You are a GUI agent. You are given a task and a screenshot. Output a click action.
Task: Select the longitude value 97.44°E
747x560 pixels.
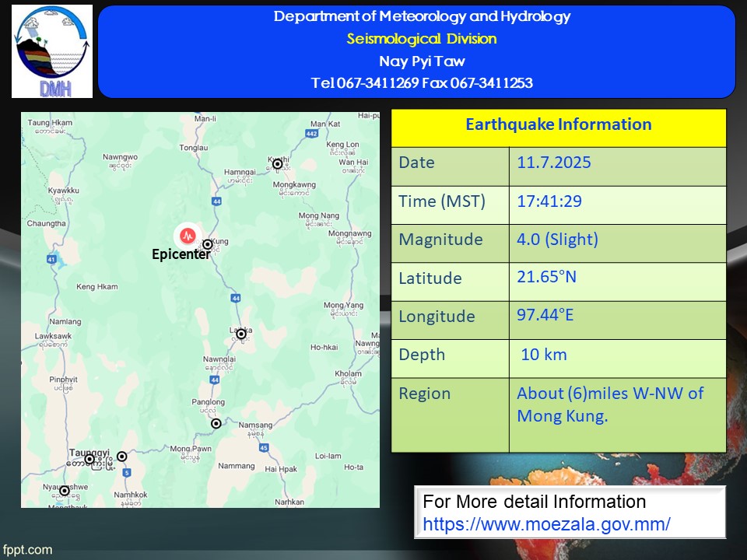click(545, 315)
